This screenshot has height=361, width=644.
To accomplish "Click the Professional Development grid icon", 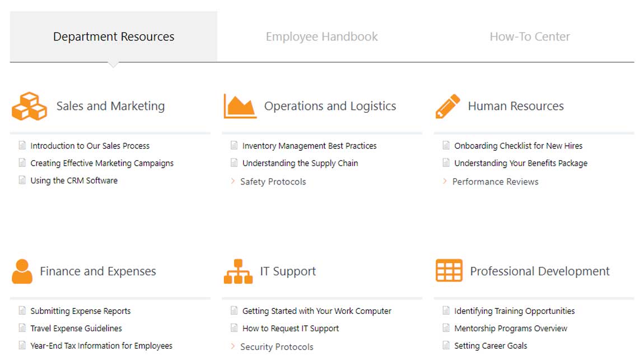I will tap(449, 271).
